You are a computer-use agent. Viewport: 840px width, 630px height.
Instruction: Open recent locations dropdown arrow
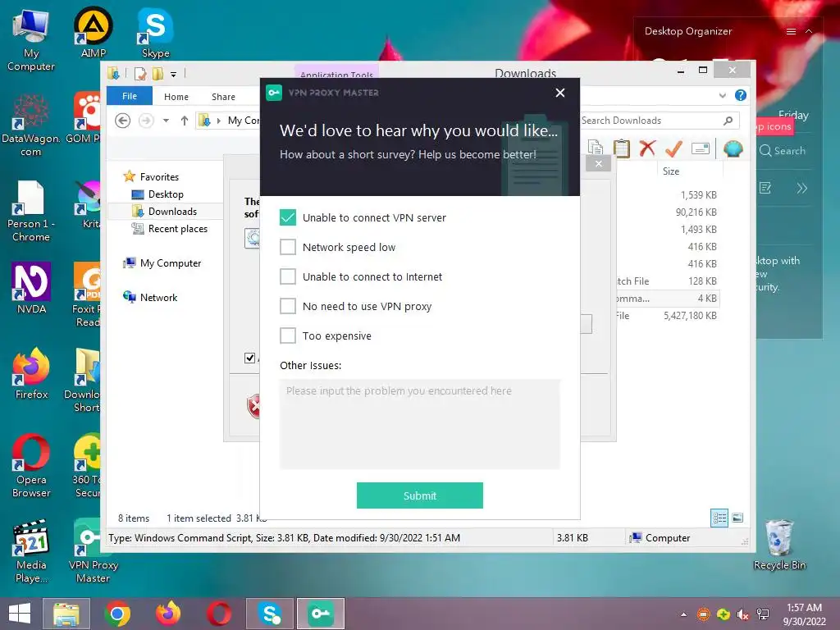166,121
